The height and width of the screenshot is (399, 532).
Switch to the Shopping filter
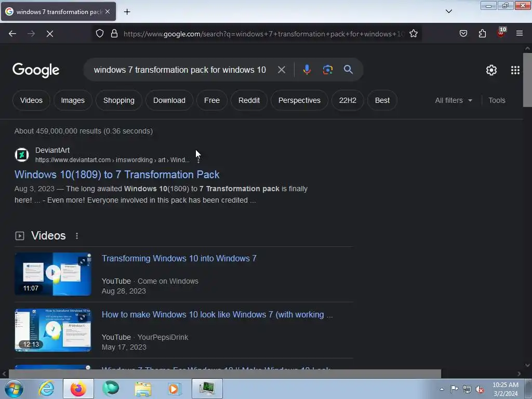click(119, 100)
